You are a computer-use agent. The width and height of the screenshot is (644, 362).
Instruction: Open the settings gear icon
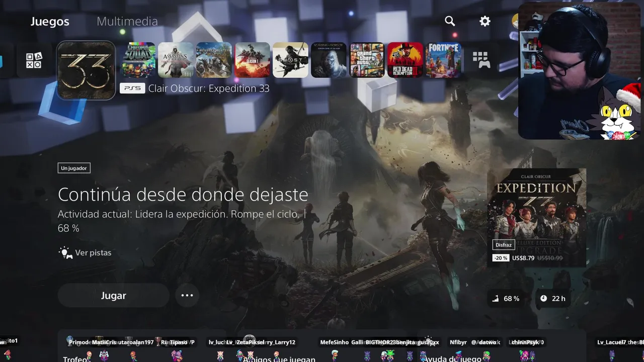485,21
